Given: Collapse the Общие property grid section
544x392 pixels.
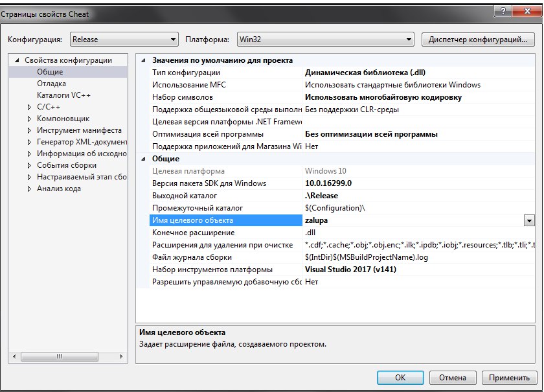Looking at the screenshot, I should coord(143,159).
